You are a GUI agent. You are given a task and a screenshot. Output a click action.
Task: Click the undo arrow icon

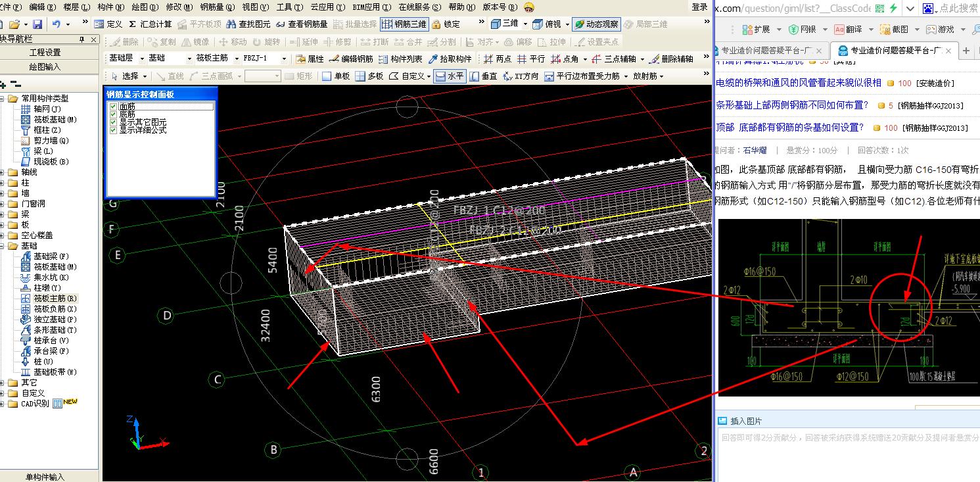coord(57,24)
